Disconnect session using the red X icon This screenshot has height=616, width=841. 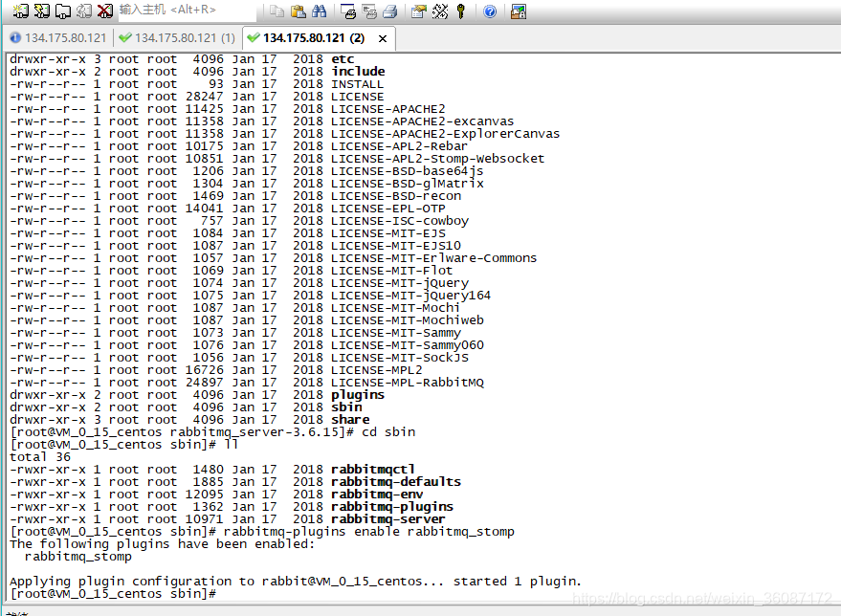pyautogui.click(x=105, y=11)
